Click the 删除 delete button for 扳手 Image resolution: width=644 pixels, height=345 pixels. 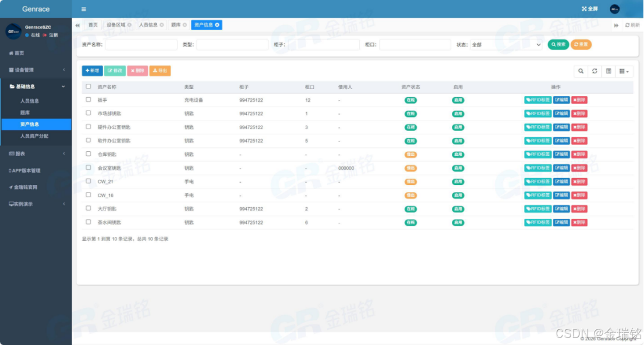click(579, 100)
